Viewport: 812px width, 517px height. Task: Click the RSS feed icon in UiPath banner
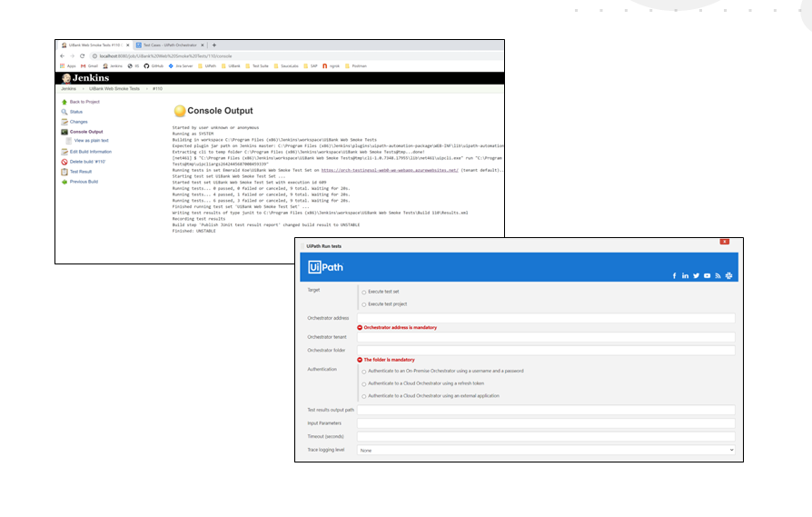tap(718, 275)
